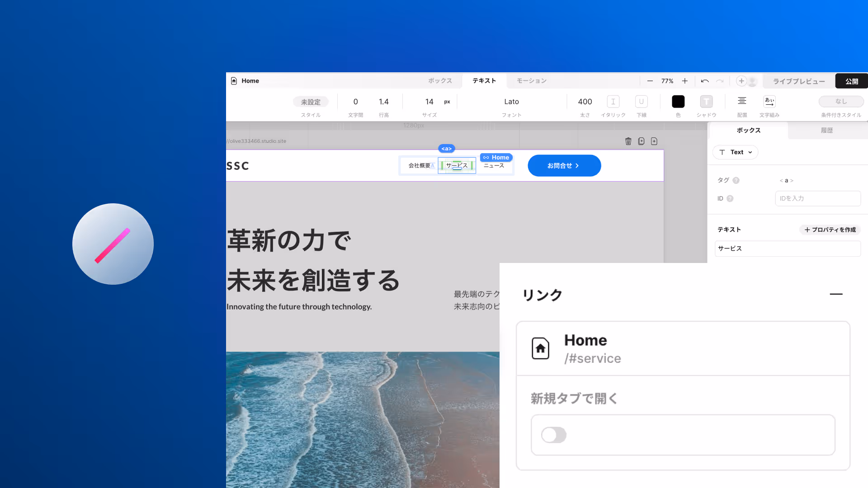Enable the 新規タブで開く switch
The height and width of the screenshot is (488, 868).
[554, 435]
